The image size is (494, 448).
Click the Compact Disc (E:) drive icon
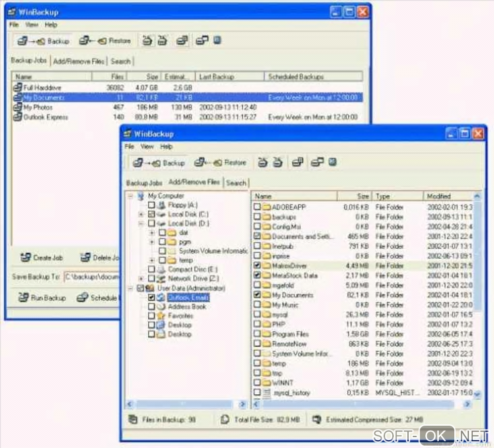point(161,269)
